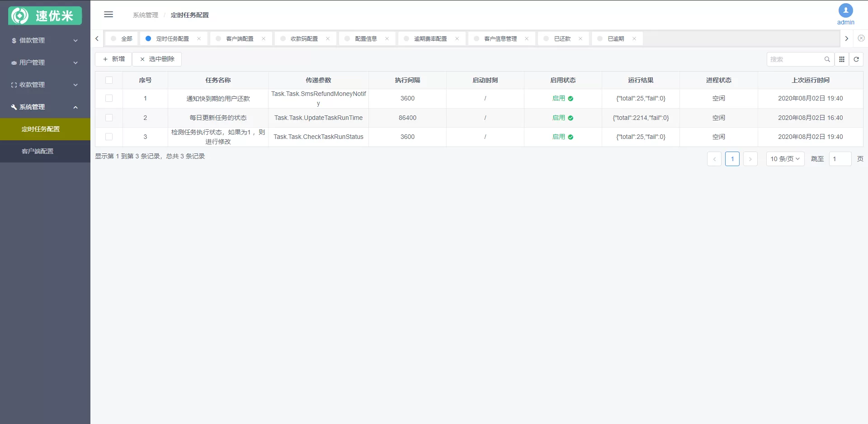Refresh the task table with the refresh icon

(857, 59)
